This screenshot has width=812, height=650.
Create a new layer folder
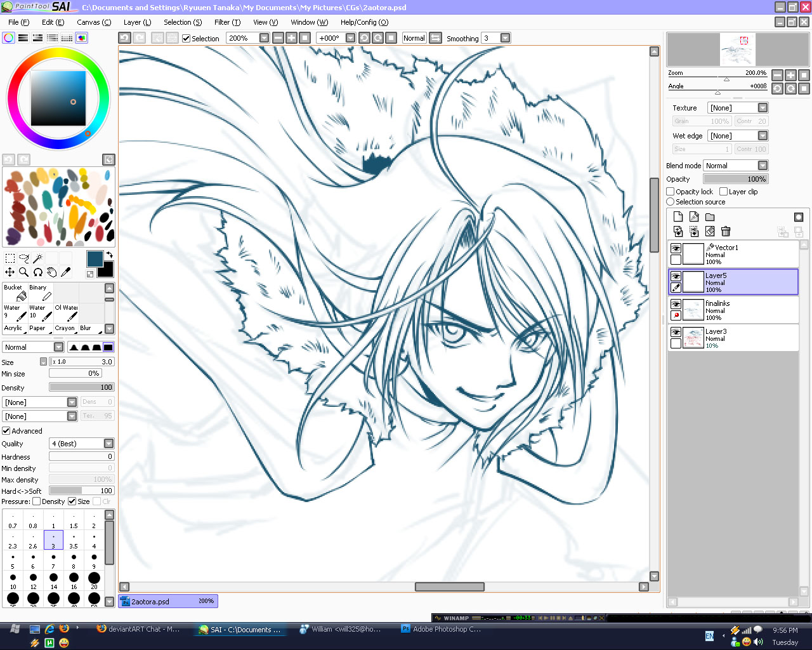click(710, 217)
